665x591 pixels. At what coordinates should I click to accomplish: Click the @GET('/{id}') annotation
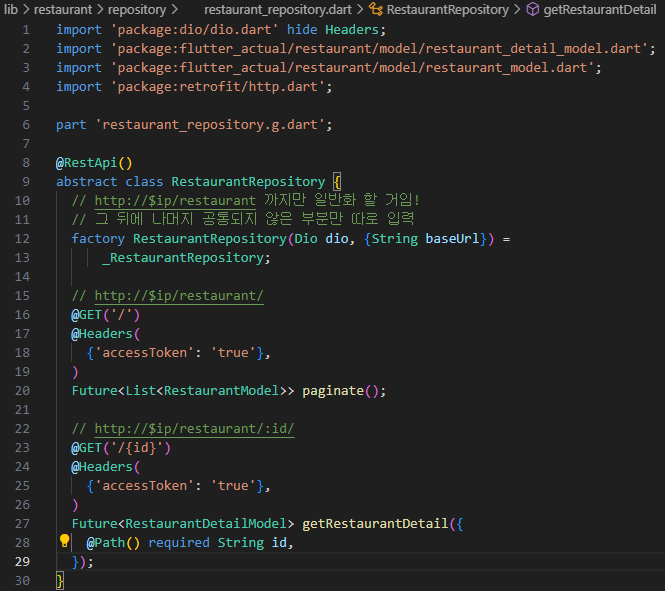pos(121,448)
